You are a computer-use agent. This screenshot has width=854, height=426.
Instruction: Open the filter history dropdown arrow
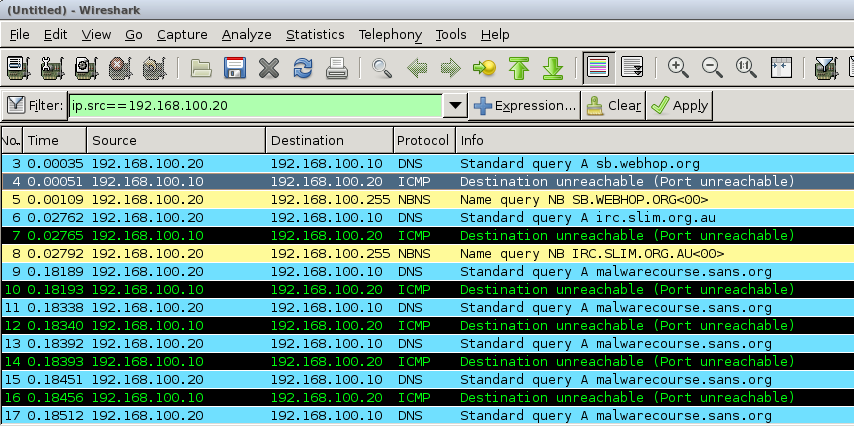coord(455,106)
